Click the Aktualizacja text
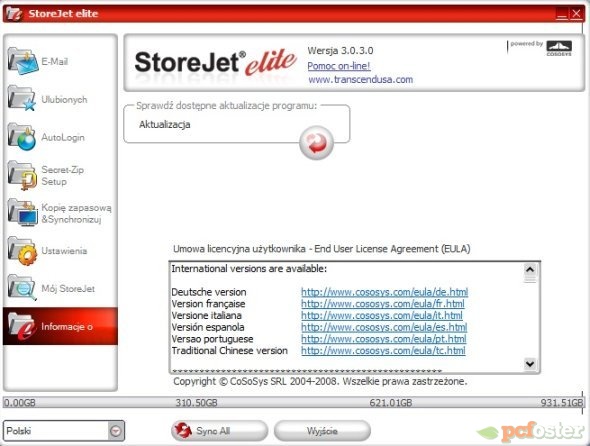 click(x=164, y=125)
